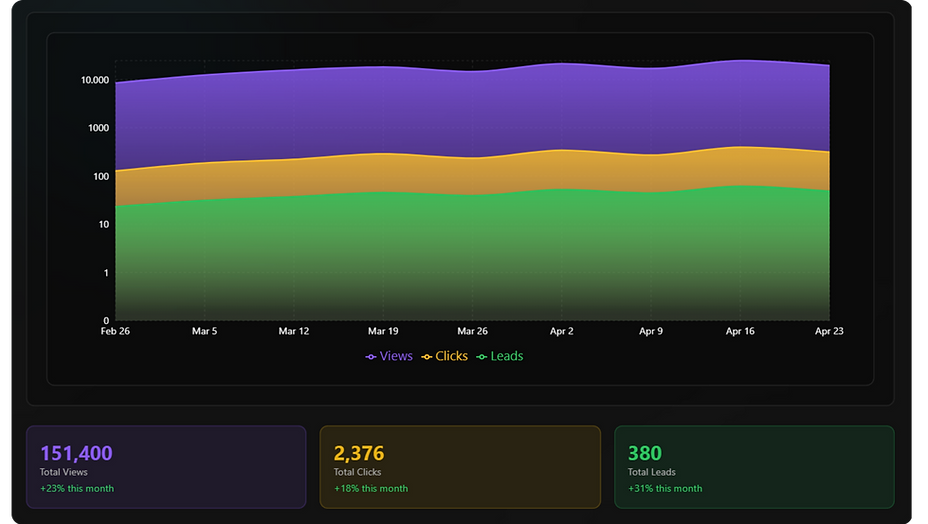
Task: Toggle the Clicks series in chart legend
Action: point(444,356)
